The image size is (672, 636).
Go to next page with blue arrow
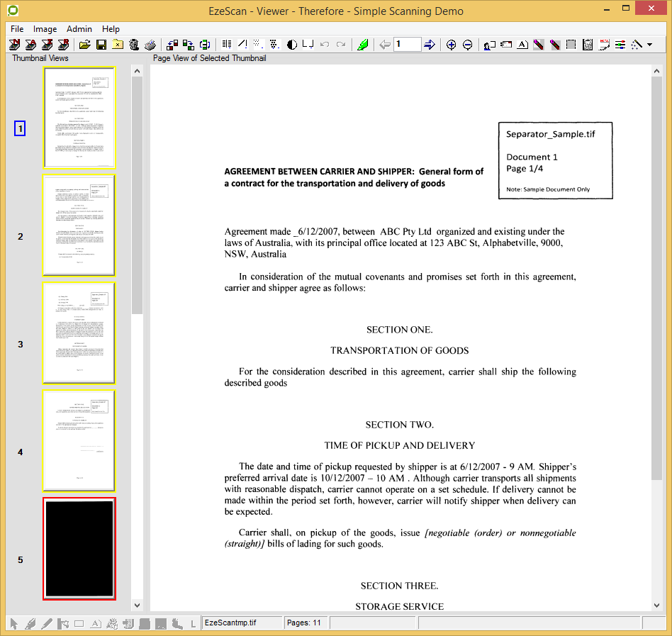430,45
